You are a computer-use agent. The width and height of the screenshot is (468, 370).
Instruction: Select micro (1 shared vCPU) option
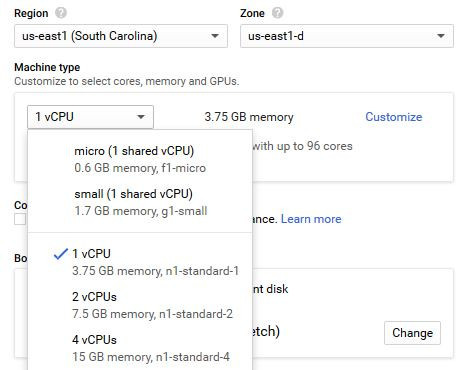tap(140, 159)
